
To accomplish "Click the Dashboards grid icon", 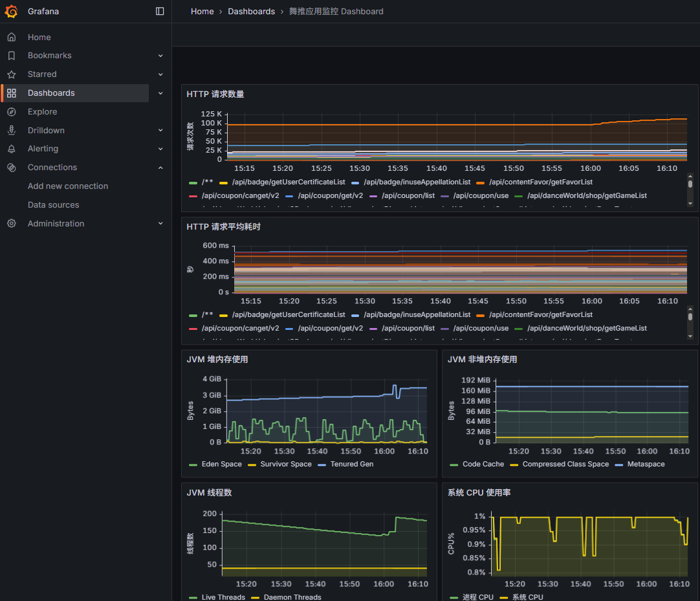I will [12, 93].
